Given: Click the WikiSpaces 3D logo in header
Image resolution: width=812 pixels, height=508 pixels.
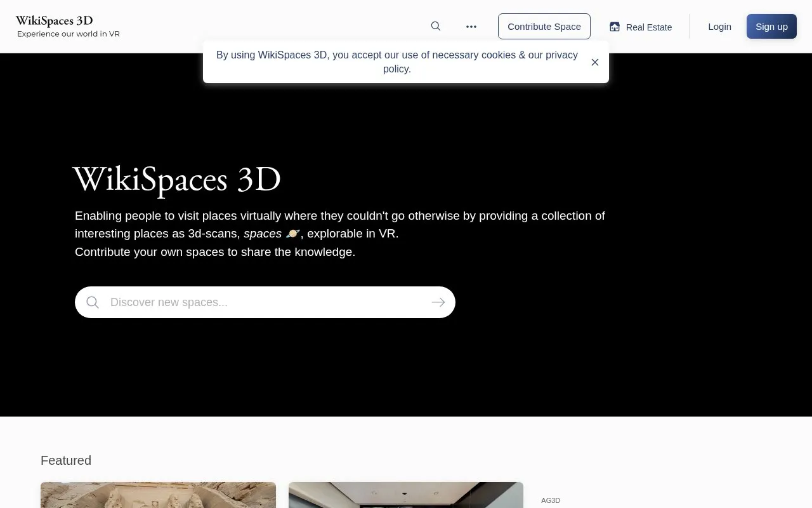Looking at the screenshot, I should [54, 20].
